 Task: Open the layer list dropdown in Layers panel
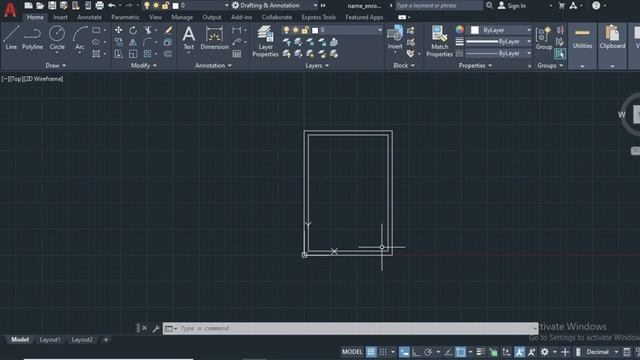pyautogui.click(x=380, y=30)
